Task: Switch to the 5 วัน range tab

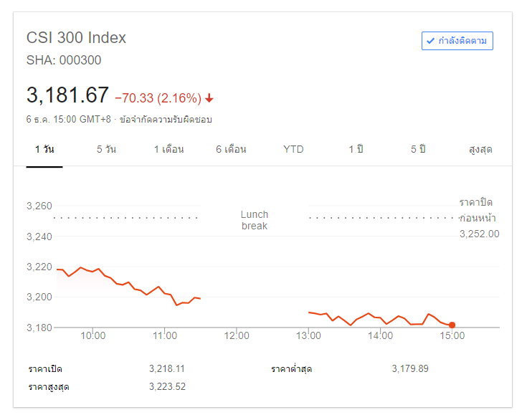Action: pos(106,150)
